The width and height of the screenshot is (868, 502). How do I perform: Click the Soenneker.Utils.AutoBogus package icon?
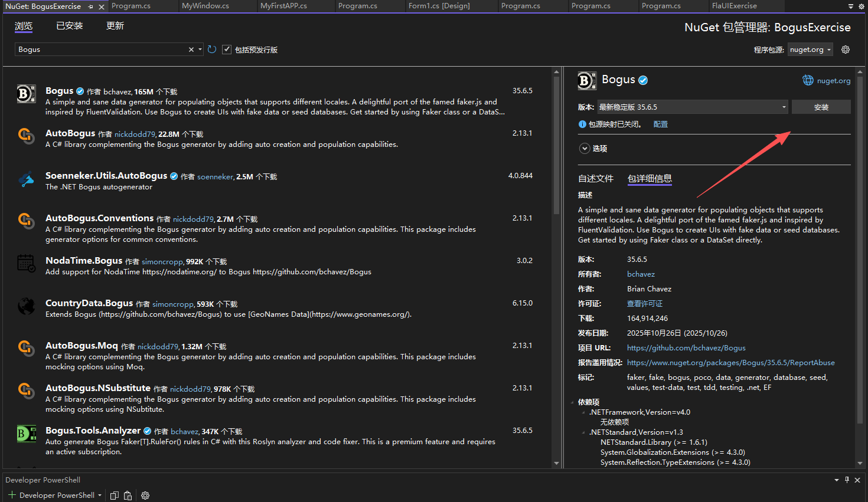[x=27, y=178]
